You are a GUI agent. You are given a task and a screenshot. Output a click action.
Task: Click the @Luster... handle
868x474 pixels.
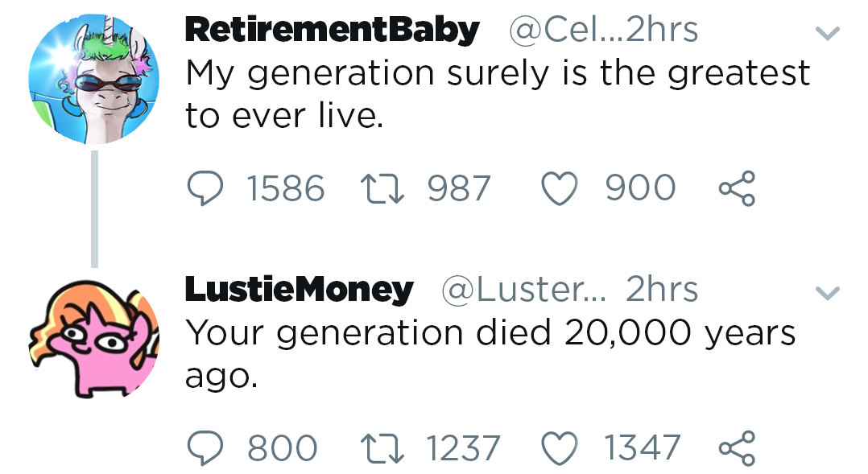tap(523, 290)
